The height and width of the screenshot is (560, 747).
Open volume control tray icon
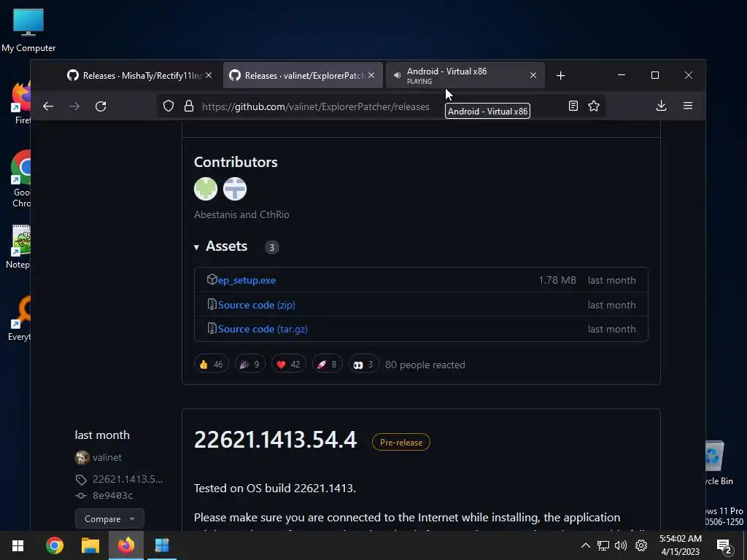coord(621,545)
